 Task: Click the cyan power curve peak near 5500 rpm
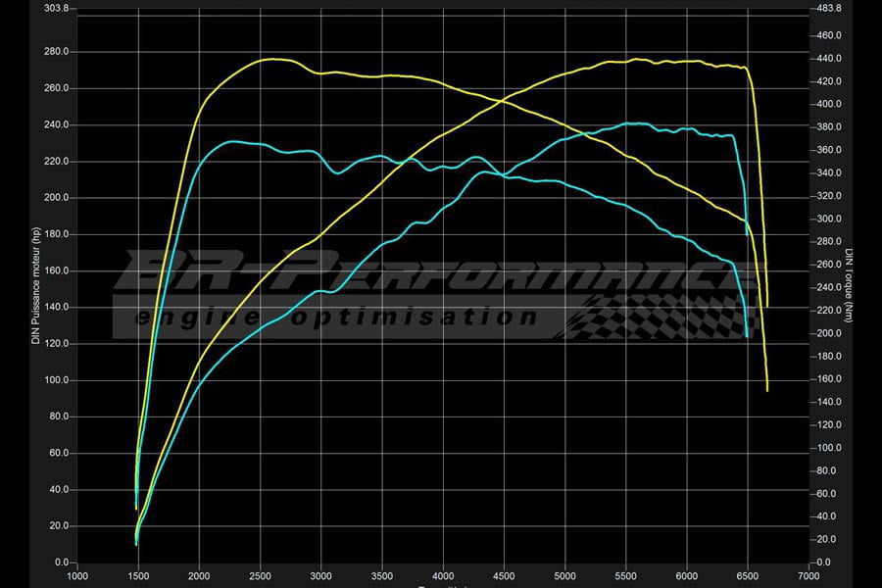click(x=637, y=123)
